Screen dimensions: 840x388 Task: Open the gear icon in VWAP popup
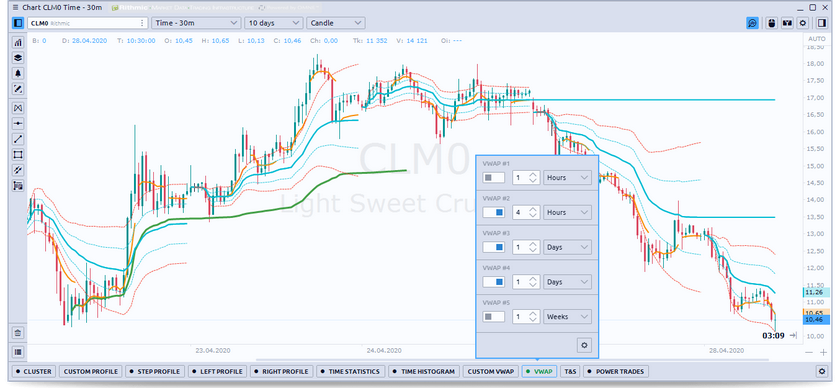(x=584, y=346)
